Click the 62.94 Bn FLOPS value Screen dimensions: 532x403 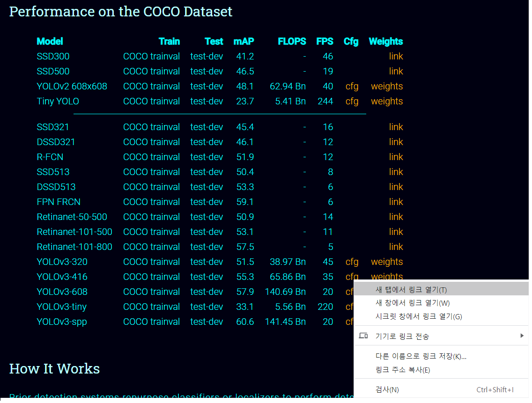[x=288, y=87]
